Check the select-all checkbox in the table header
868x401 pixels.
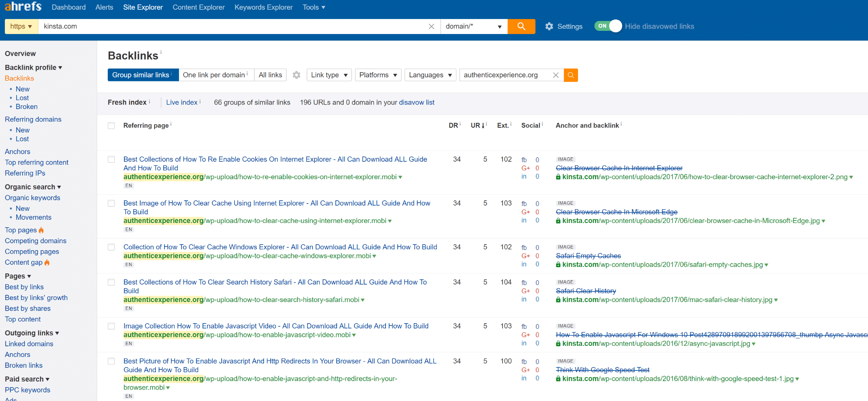(111, 126)
